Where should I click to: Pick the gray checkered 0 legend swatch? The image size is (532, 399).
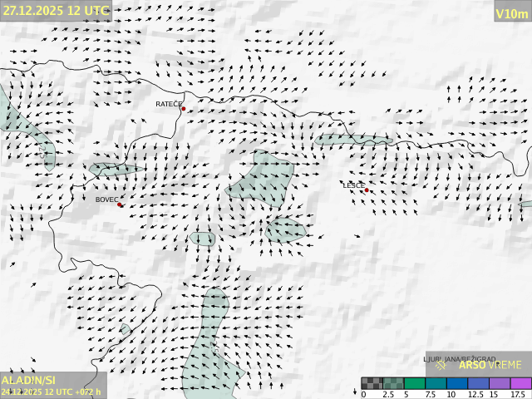coord(372,384)
